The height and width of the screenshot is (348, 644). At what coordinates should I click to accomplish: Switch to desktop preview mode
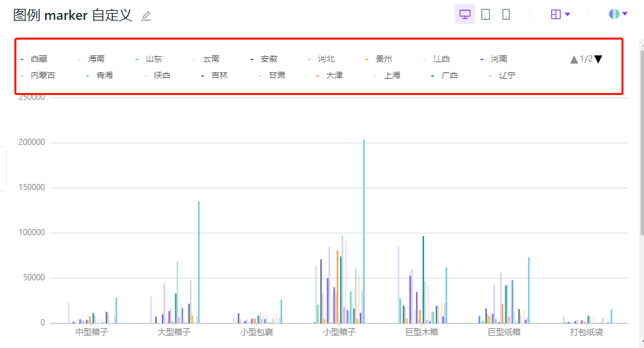click(465, 14)
